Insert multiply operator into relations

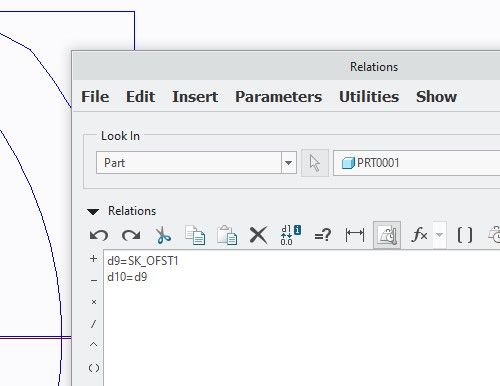94,302
